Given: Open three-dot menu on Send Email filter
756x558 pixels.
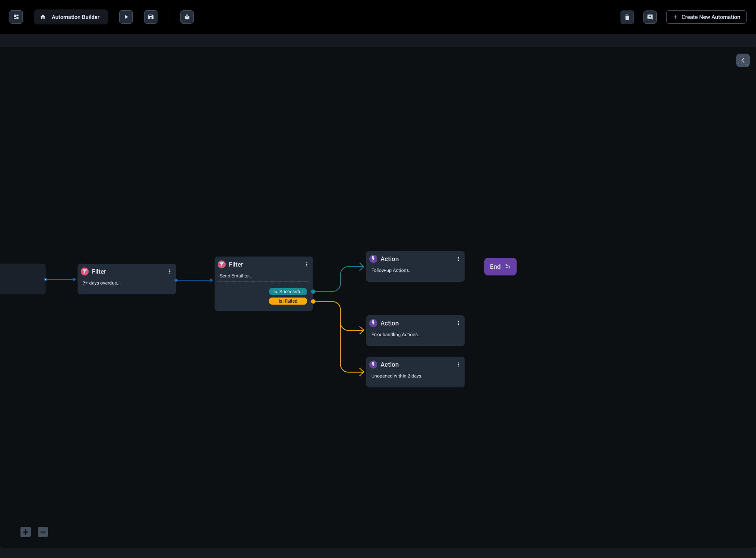Looking at the screenshot, I should [x=307, y=264].
